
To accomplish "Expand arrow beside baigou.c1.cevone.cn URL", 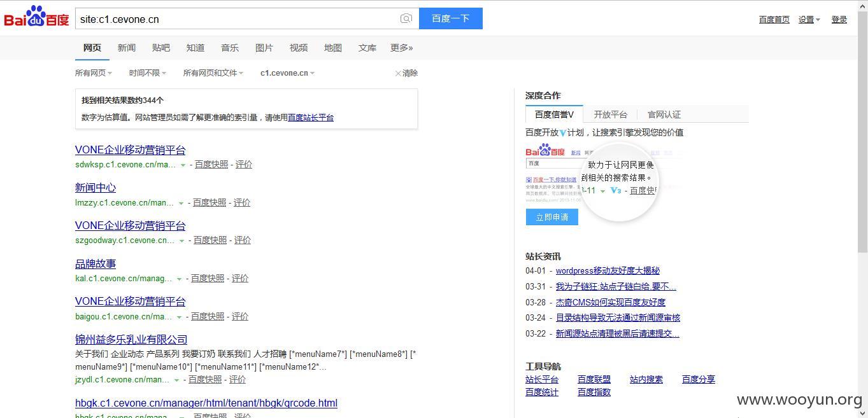I will click(x=179, y=317).
